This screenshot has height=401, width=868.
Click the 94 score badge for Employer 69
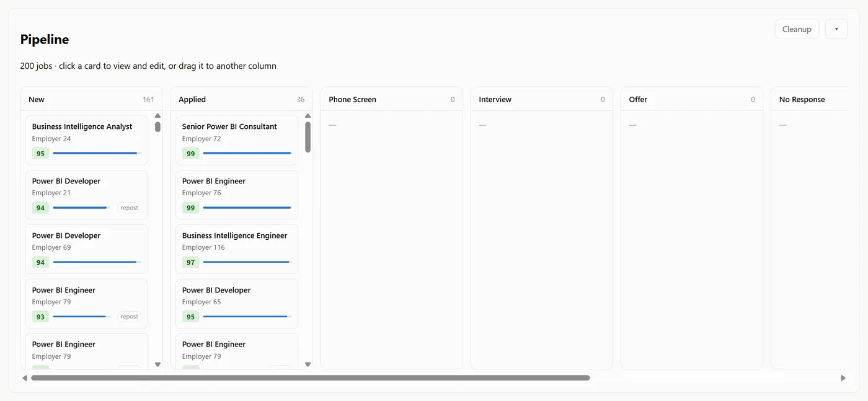40,262
